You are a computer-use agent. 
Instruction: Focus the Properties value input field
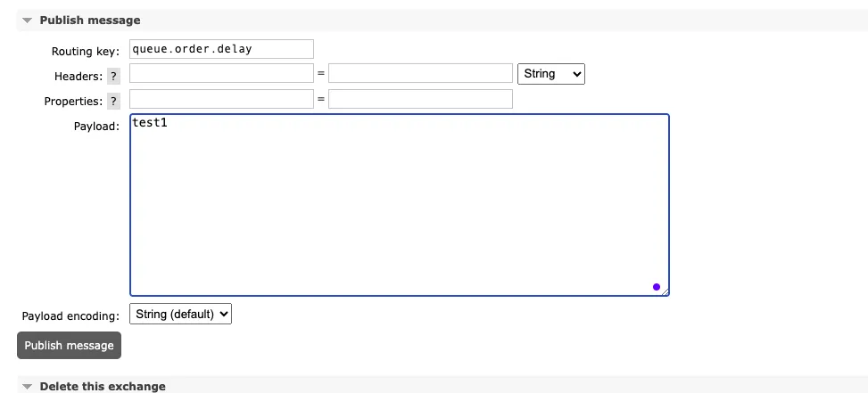(x=419, y=99)
